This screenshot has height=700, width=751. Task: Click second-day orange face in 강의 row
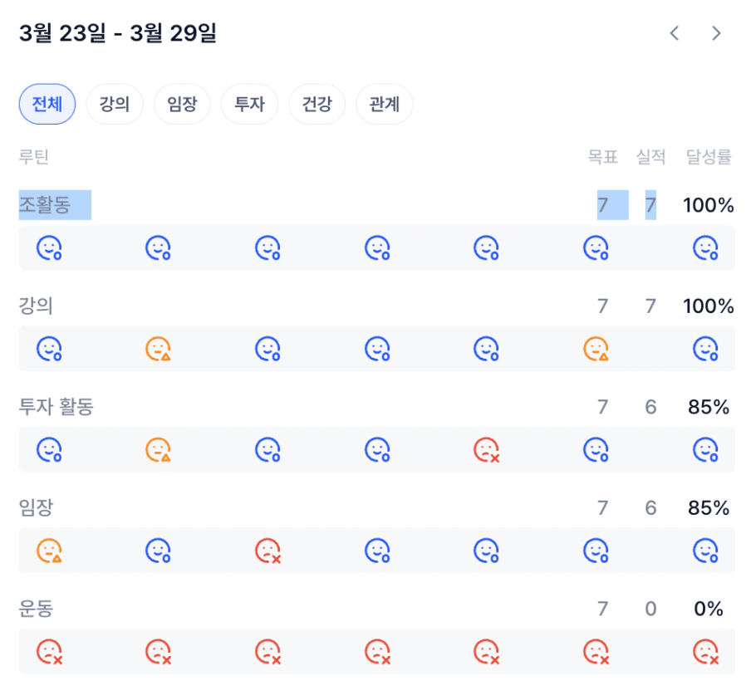pos(158,349)
